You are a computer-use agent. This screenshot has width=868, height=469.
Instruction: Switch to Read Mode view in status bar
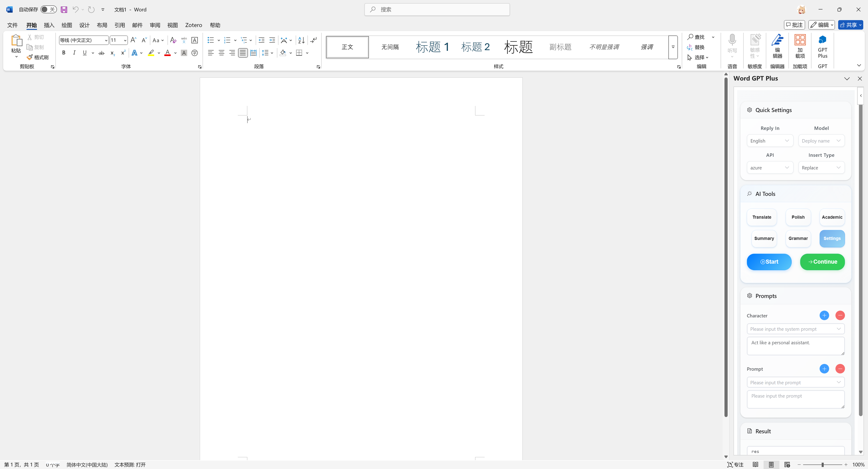(x=755, y=465)
